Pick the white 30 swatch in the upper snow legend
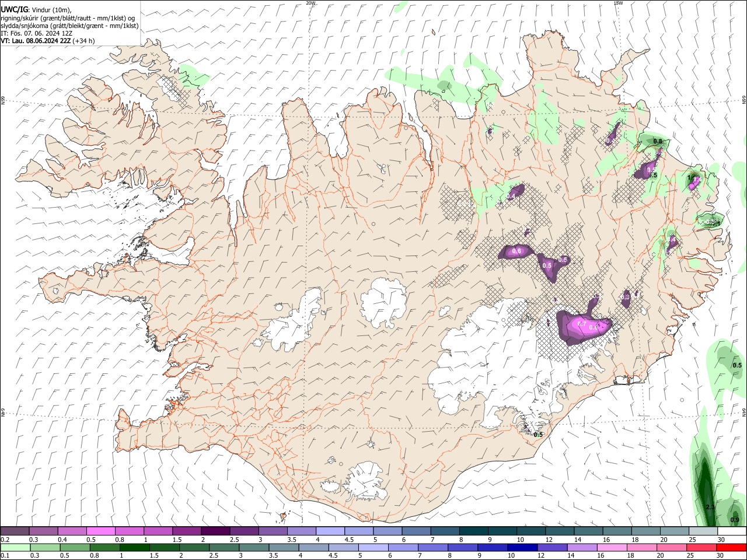This screenshot has width=747, height=560. [x=731, y=531]
